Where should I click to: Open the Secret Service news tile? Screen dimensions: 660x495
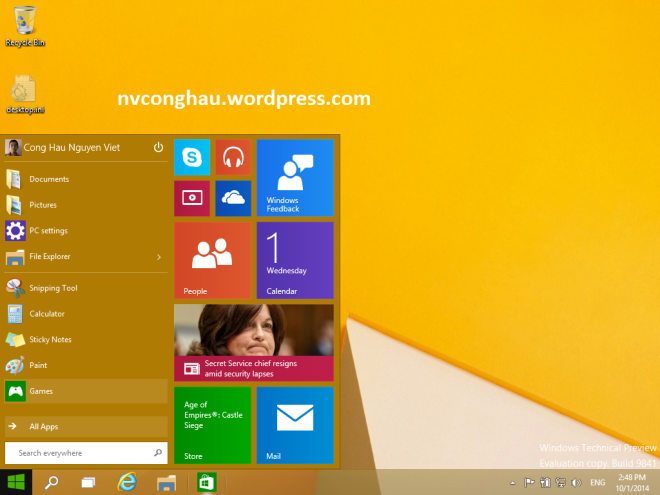(254, 343)
